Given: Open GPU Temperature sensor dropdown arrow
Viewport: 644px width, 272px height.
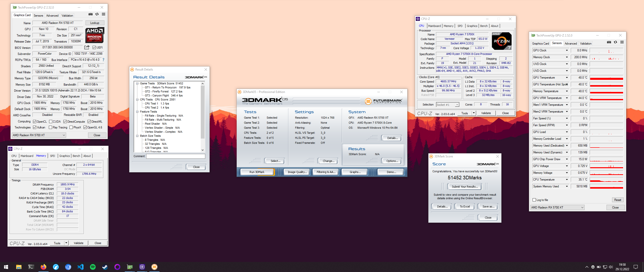Looking at the screenshot, I should pyautogui.click(x=567, y=78).
